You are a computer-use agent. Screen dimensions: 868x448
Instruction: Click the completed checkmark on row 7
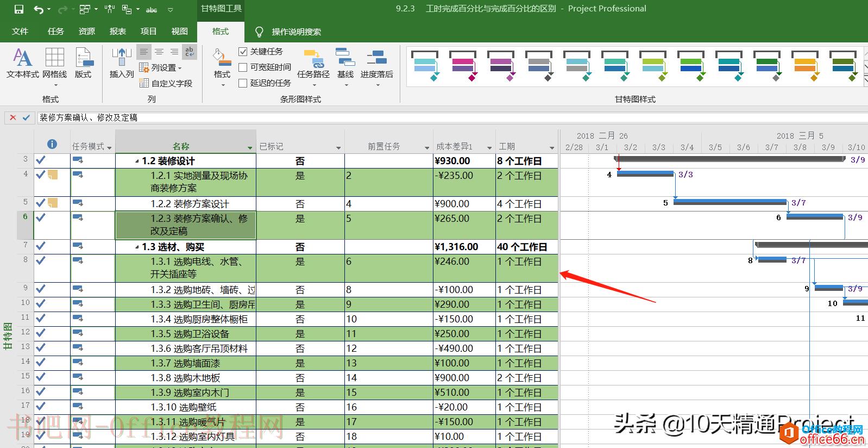point(41,246)
